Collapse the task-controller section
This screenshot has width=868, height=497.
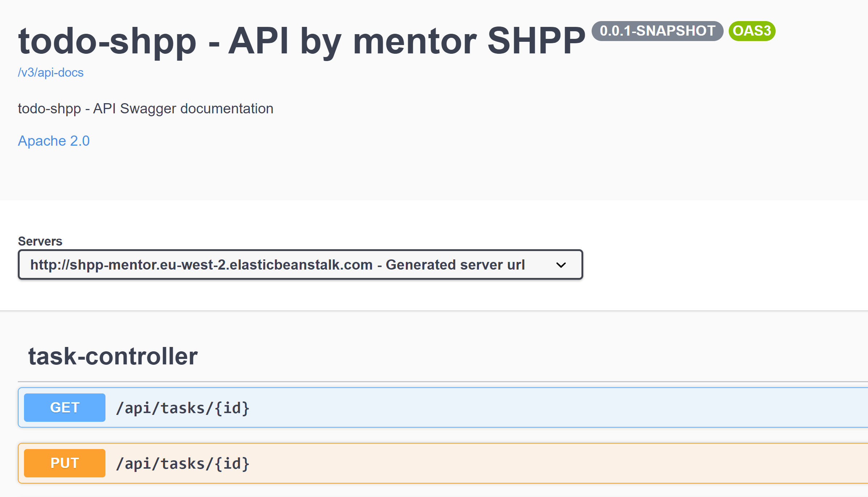113,356
